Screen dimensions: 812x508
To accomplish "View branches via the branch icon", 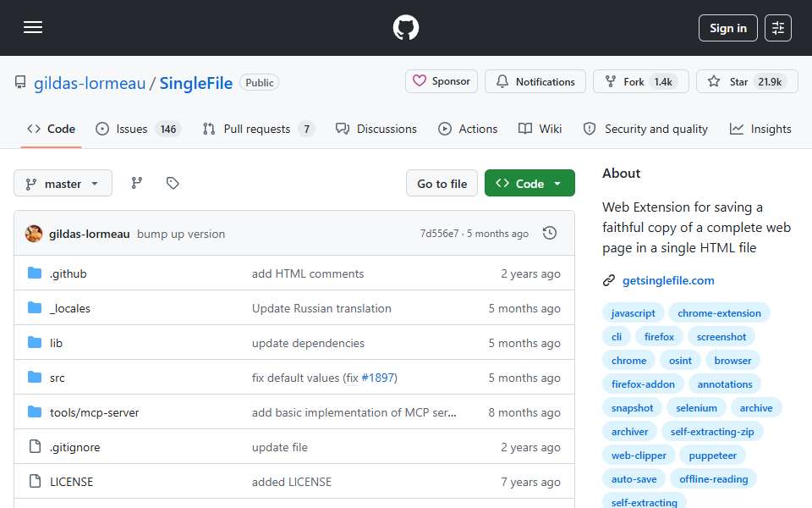I will 137,183.
